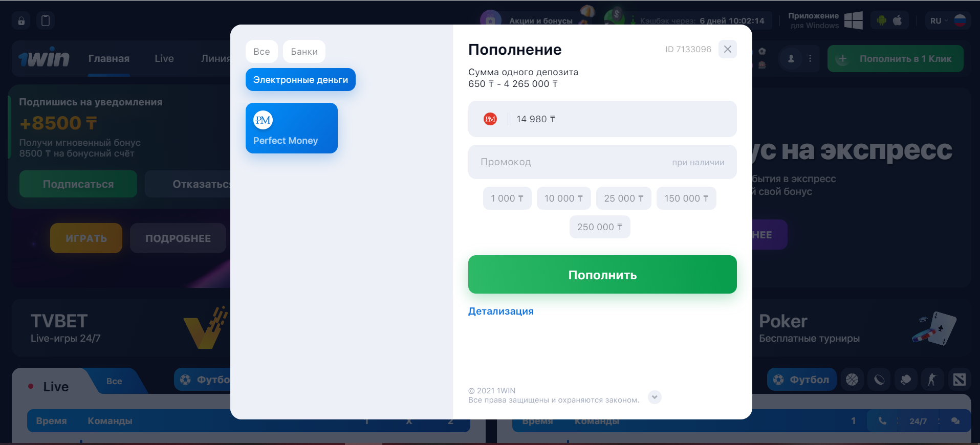Open the Линия navigation tab
Image resolution: width=980 pixels, height=445 pixels.
click(x=215, y=59)
